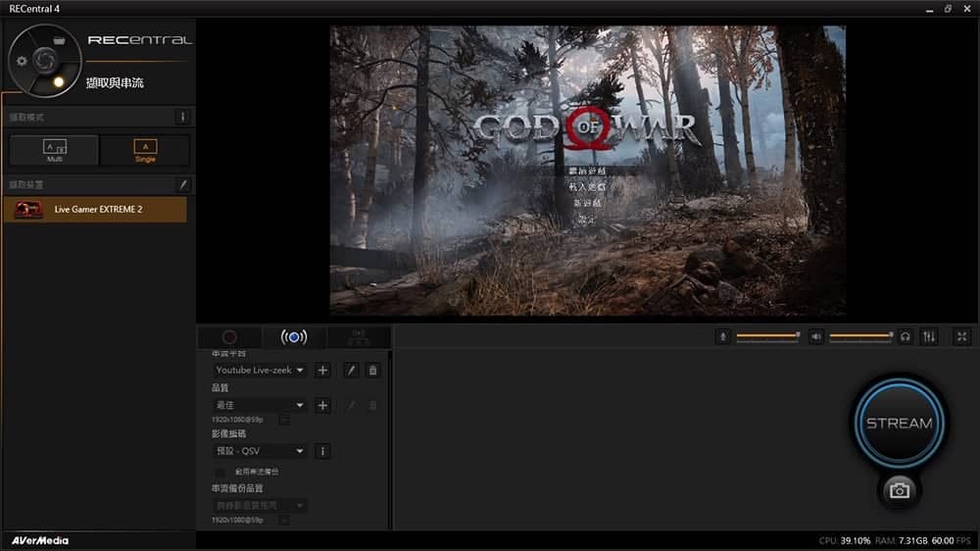Select the capture/stream glowing dot in wheel

click(x=59, y=82)
